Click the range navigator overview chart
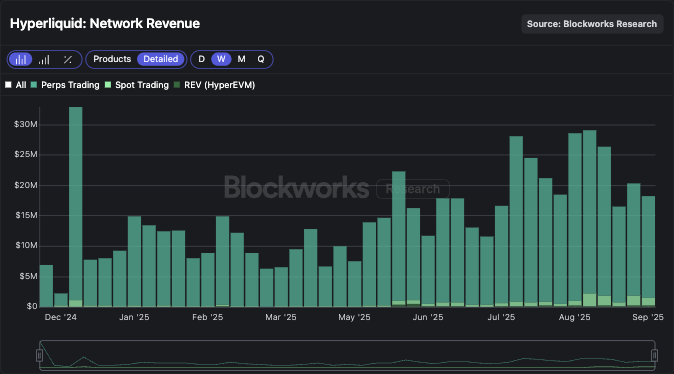The image size is (674, 374). click(x=347, y=355)
